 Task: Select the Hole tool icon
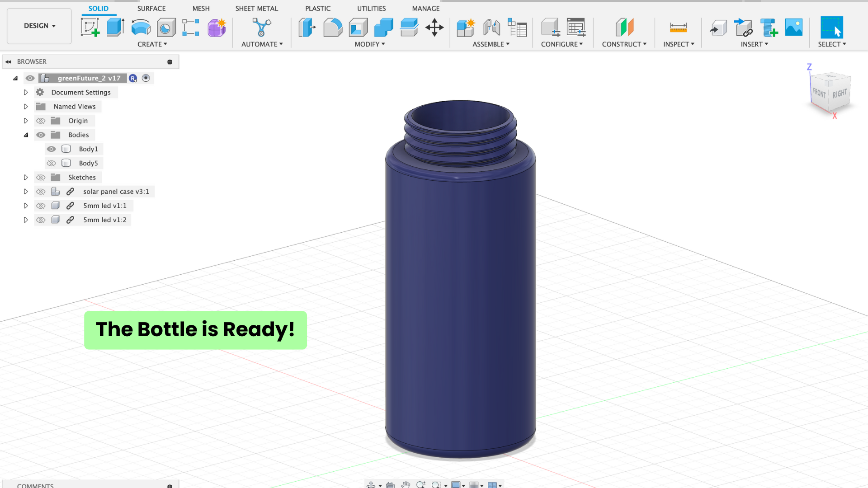[166, 28]
